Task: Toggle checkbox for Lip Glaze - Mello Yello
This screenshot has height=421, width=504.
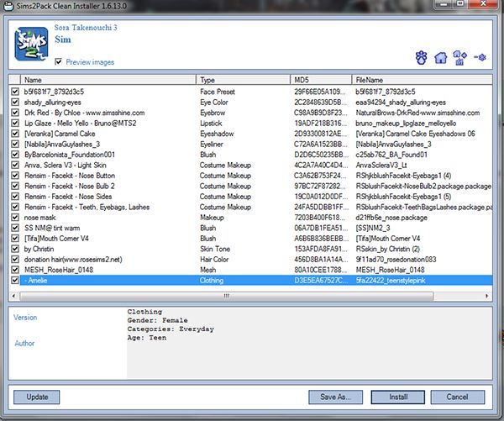Action: click(x=15, y=124)
